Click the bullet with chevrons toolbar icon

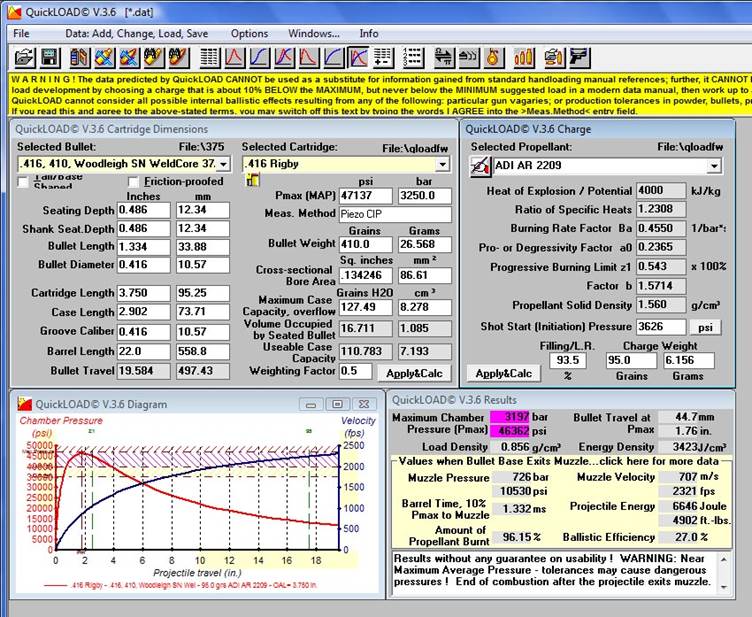coord(469,58)
